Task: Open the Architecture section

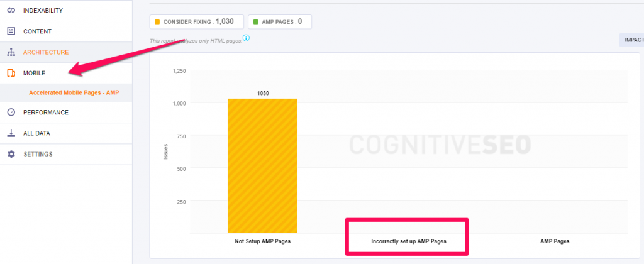Action: (65, 52)
